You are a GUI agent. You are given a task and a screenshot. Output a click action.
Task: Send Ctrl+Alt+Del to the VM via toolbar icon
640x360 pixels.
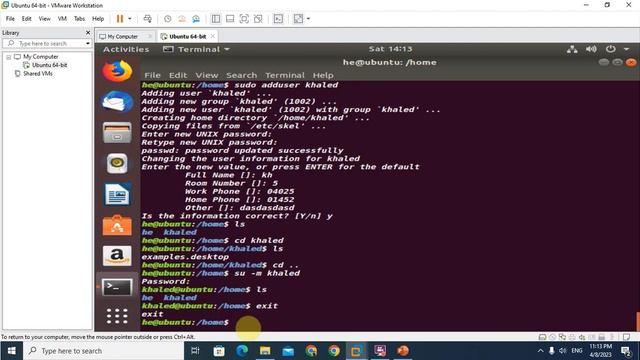(x=148, y=19)
